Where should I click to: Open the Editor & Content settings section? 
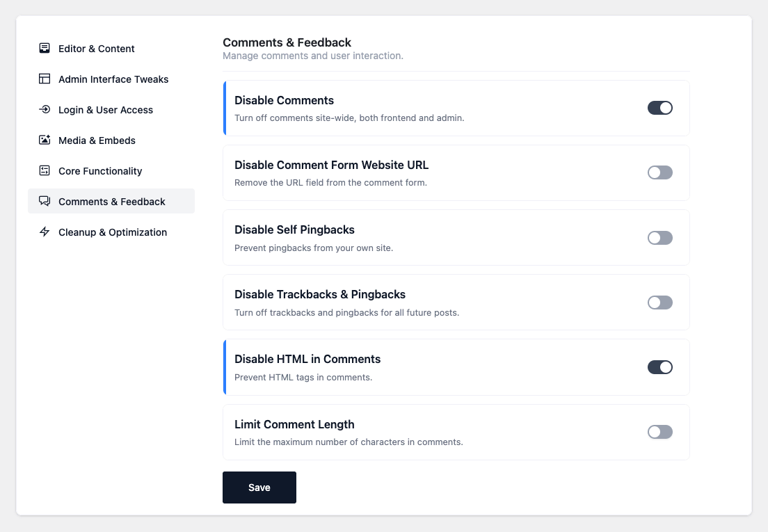[x=97, y=49]
